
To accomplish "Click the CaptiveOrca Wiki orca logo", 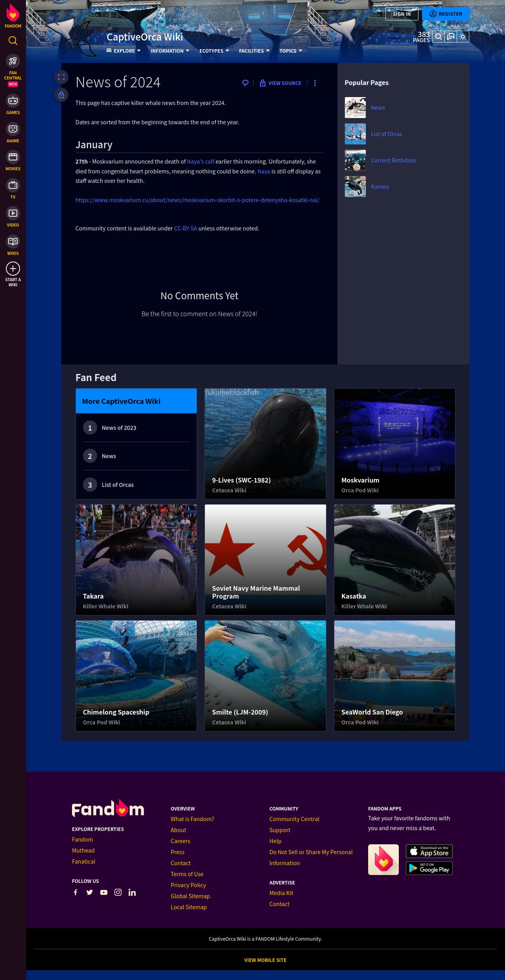I will click(x=80, y=40).
